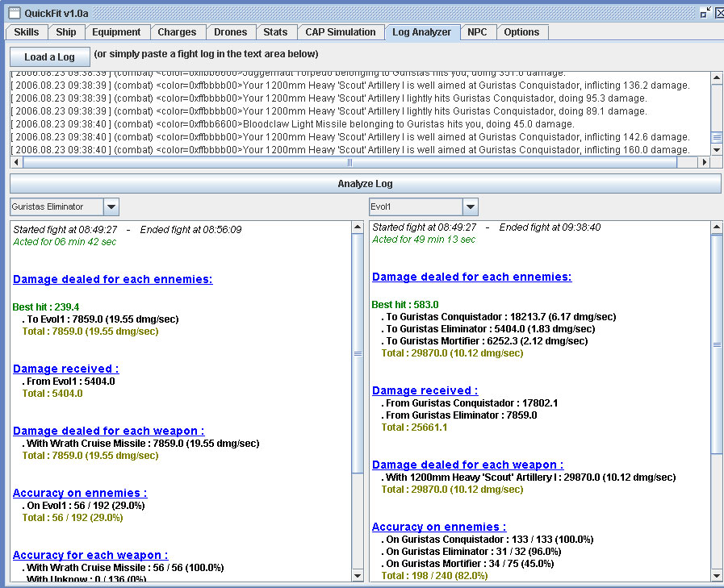The height and width of the screenshot is (588, 724).
Task: Expand the Evol1 combo box
Action: pyautogui.click(x=471, y=207)
